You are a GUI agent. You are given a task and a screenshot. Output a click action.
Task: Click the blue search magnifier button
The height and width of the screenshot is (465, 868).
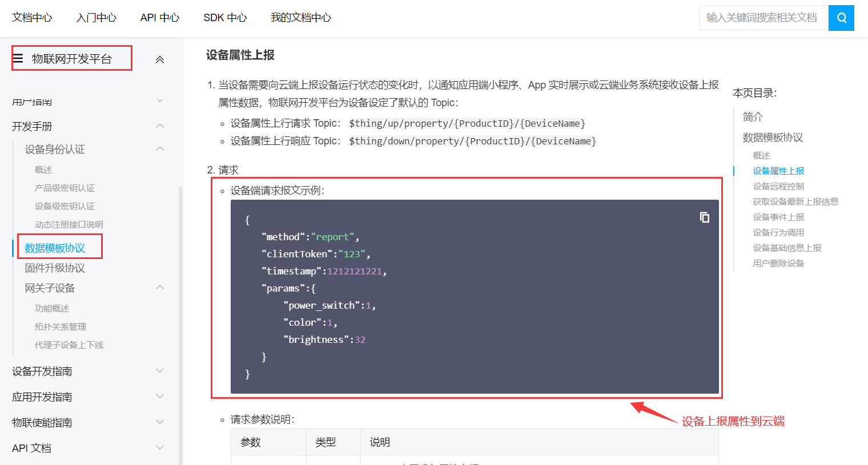[x=841, y=18]
